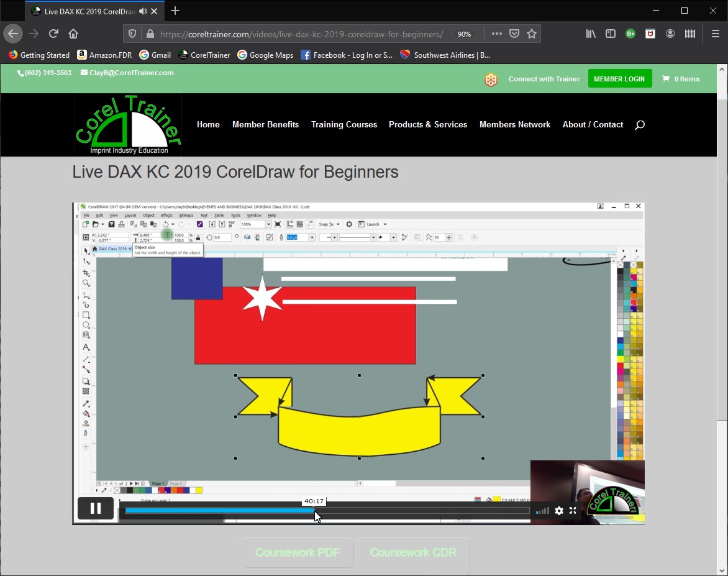
Task: Expand CorelDRAW undo history dropdown arrow
Action: [173, 224]
